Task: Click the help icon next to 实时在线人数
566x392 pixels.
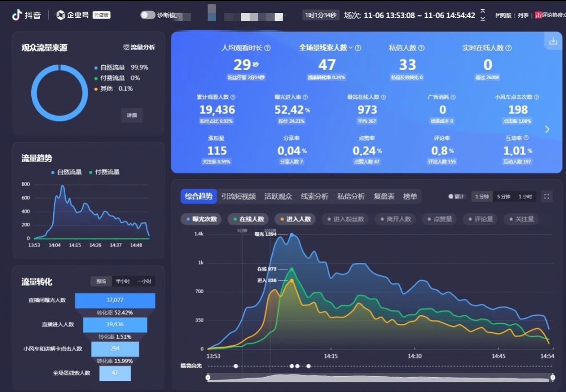Action: click(x=508, y=48)
